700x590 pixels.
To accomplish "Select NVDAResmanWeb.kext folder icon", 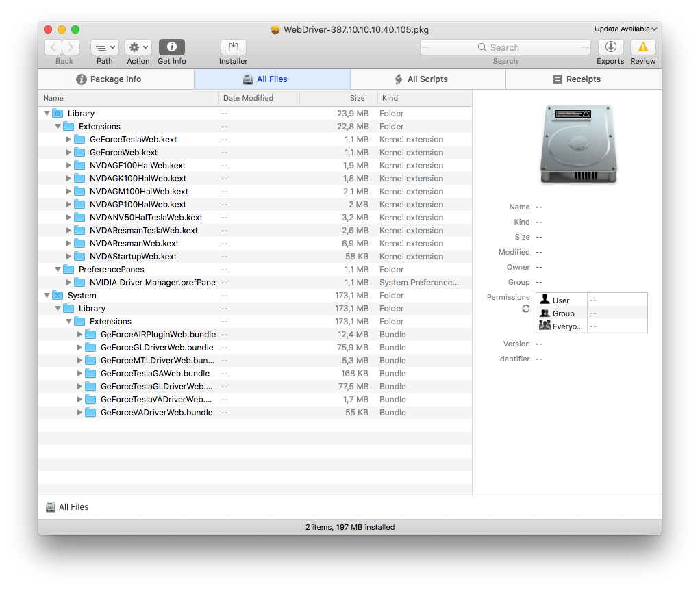I will (79, 243).
